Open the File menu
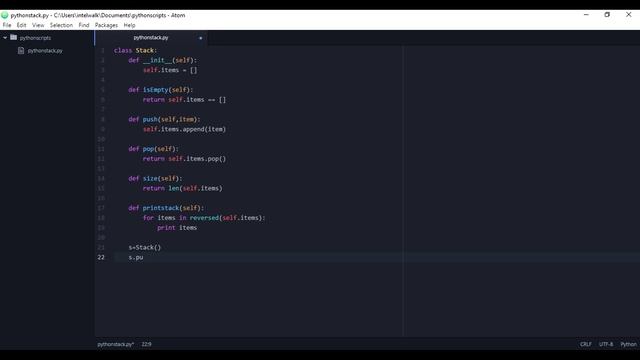Viewport: 640px width, 360px height. pos(7,25)
